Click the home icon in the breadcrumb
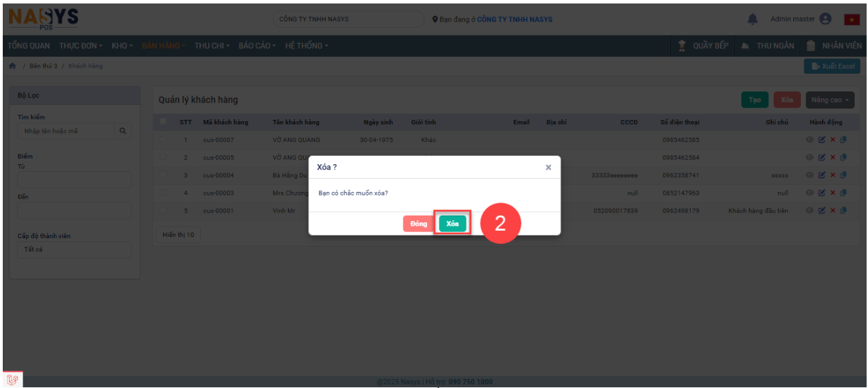Viewport: 868px width, 388px height. pos(12,66)
